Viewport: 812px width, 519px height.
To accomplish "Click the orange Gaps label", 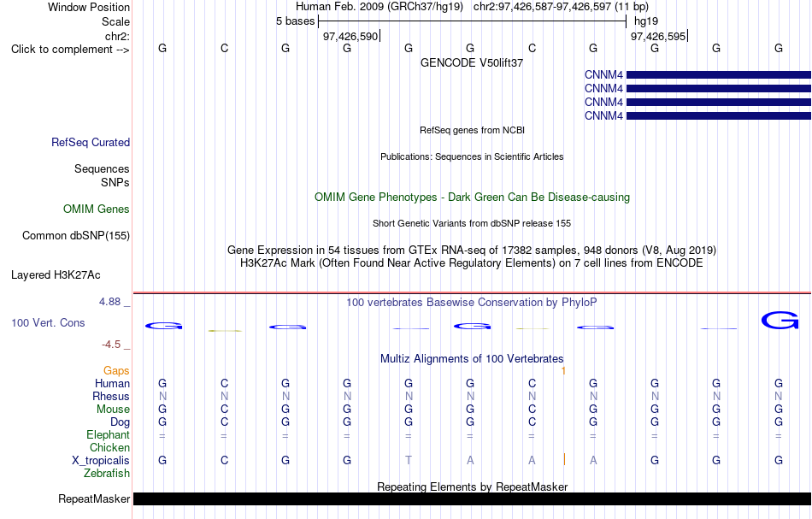I will click(x=116, y=371).
